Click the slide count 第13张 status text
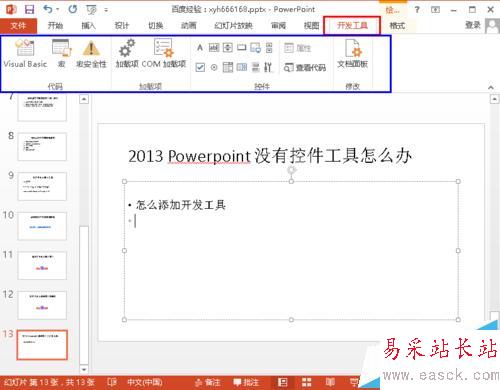The height and width of the screenshot is (390, 500). point(49,382)
